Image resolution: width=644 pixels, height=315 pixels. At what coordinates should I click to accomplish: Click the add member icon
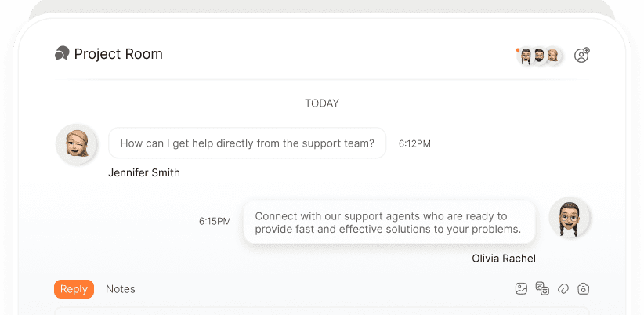tap(581, 55)
